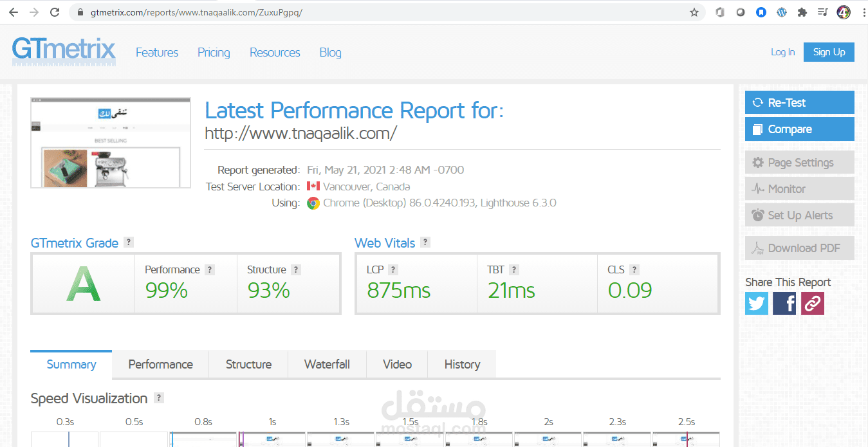Image resolution: width=868 pixels, height=447 pixels.
Task: Click the question mark beside GTmetrix Grade
Action: tap(129, 242)
